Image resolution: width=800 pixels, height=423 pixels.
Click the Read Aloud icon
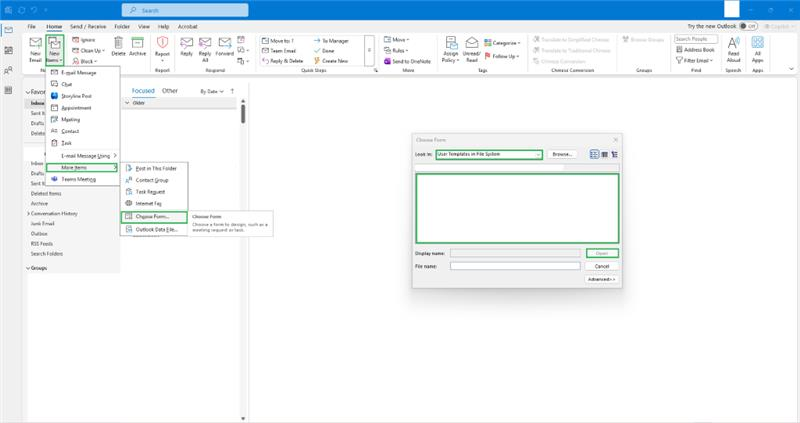pos(733,43)
